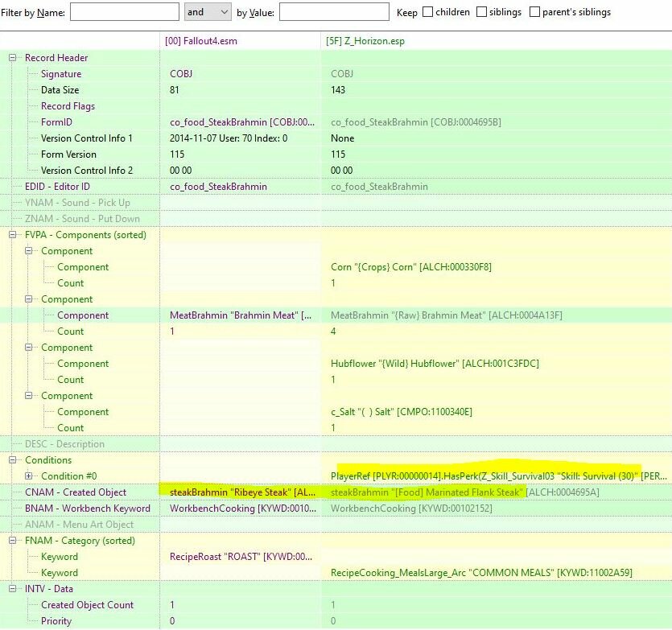The image size is (672, 630).
Task: Collapse the MeatBrahmin Component group
Action: tap(29, 299)
